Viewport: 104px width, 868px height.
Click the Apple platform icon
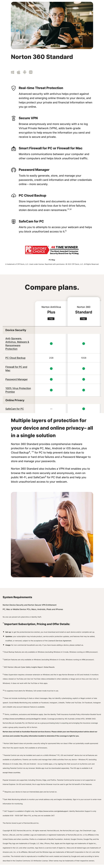click(19, 72)
